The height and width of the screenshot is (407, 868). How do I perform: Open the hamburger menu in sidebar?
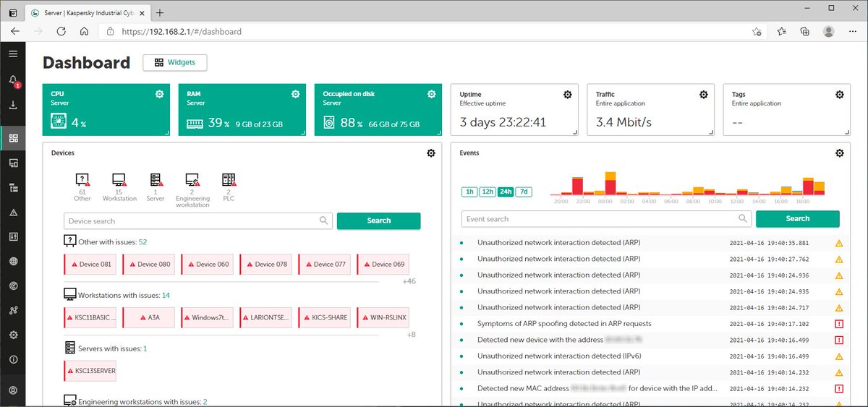[x=12, y=54]
